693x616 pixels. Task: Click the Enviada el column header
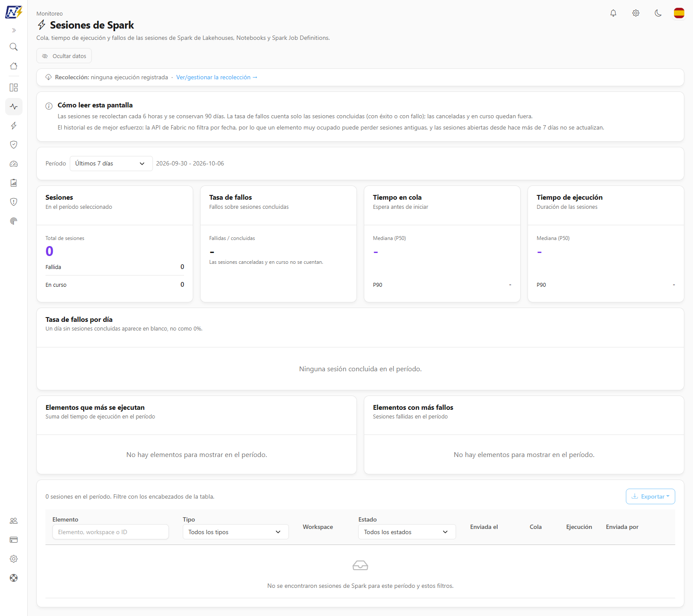click(x=484, y=527)
